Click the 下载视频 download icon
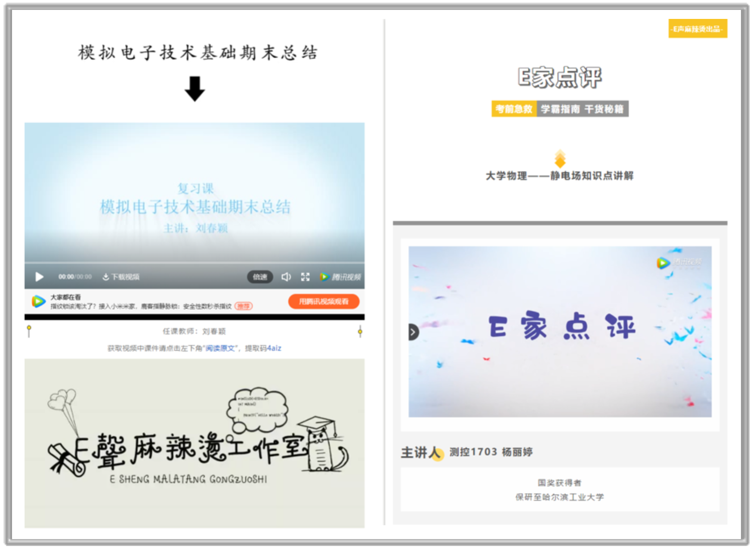Screen dimensions: 756x552 (x=105, y=277)
